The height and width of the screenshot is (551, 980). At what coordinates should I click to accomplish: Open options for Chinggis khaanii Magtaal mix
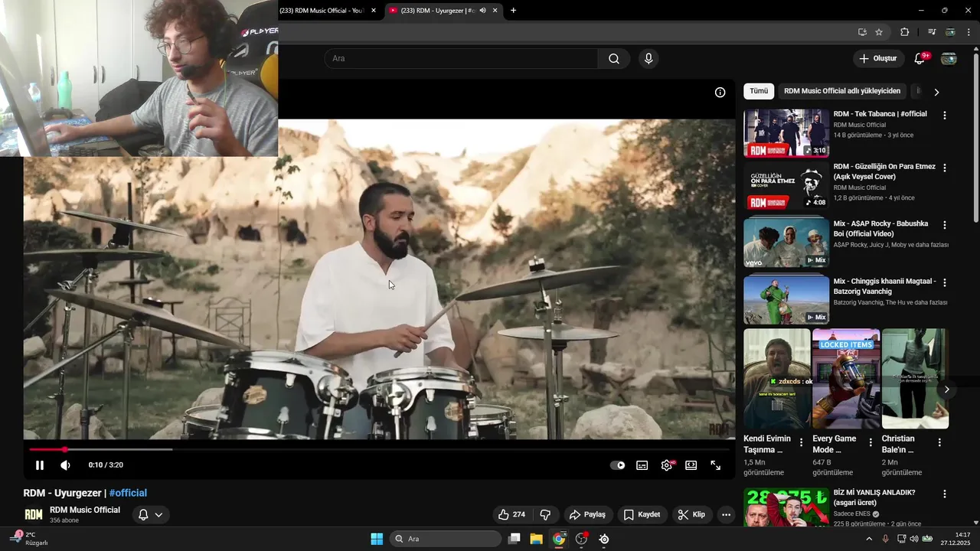click(x=944, y=282)
